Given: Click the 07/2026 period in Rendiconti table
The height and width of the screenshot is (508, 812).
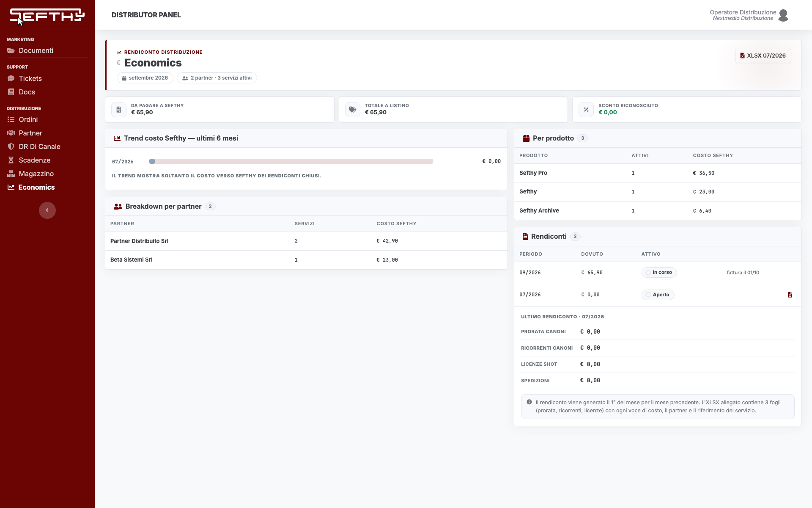Looking at the screenshot, I should (530, 295).
